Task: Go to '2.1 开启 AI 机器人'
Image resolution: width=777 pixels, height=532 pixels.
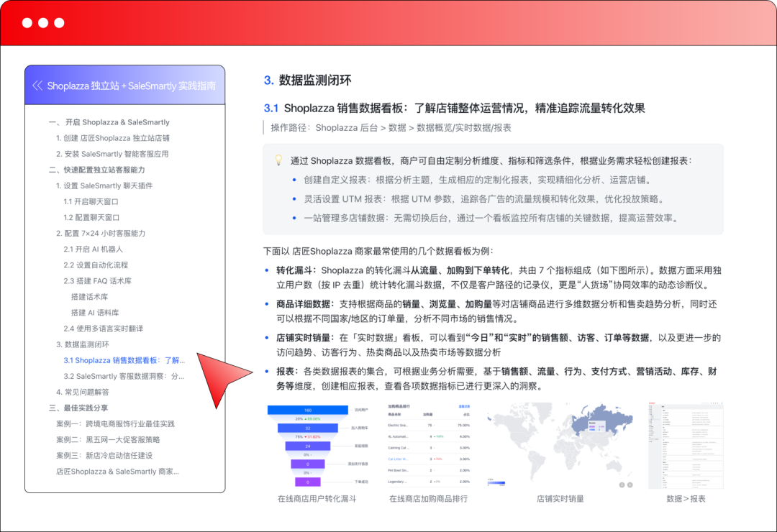Action: pyautogui.click(x=93, y=249)
